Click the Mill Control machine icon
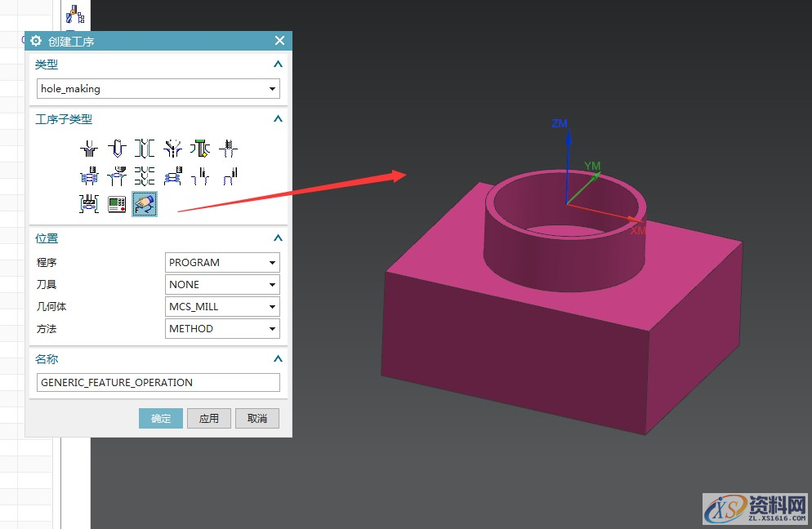 pos(117,203)
